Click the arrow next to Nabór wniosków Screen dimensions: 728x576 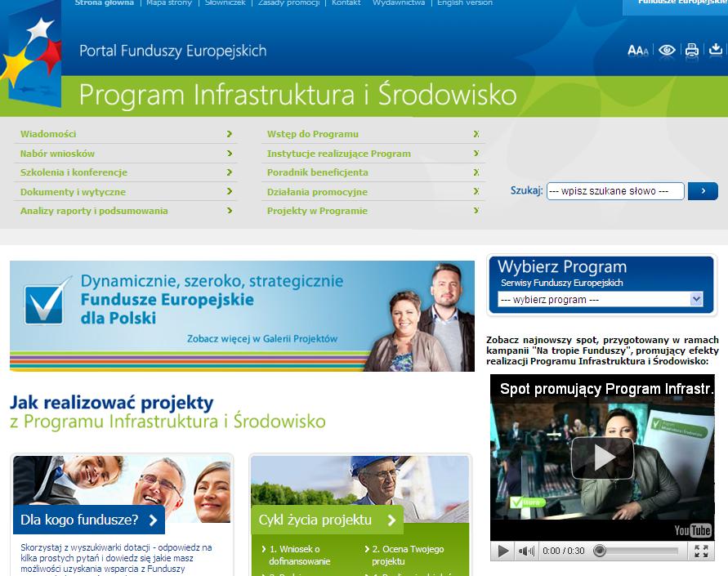(229, 153)
